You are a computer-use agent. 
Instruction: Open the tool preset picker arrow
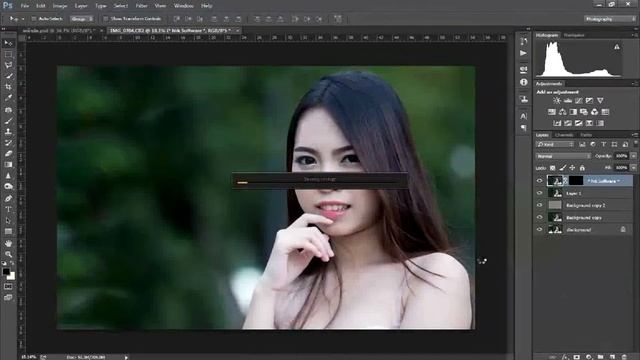coord(23,19)
